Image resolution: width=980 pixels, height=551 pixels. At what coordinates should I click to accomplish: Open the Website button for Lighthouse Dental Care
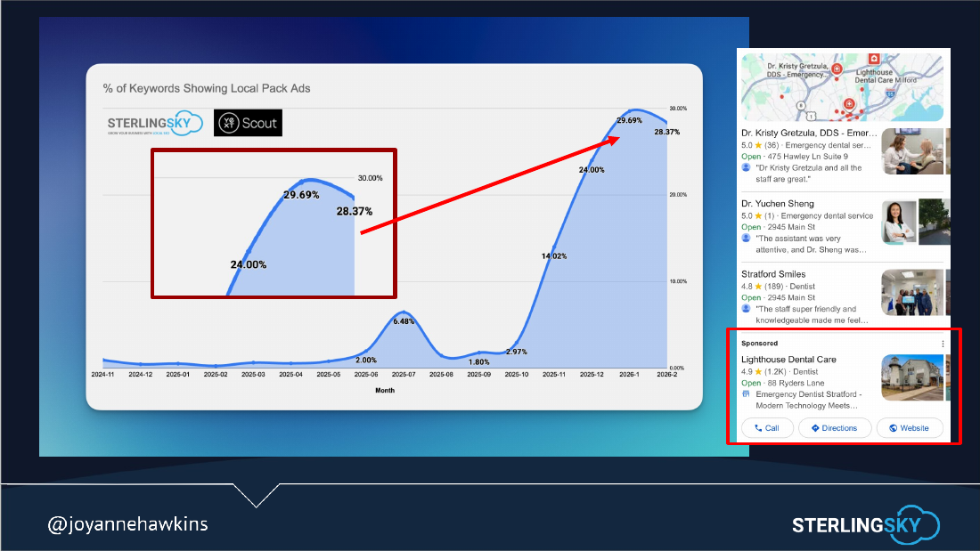click(x=910, y=428)
